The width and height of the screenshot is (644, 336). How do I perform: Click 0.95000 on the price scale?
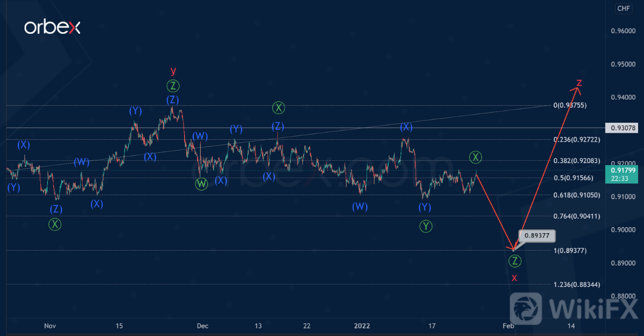click(x=624, y=64)
